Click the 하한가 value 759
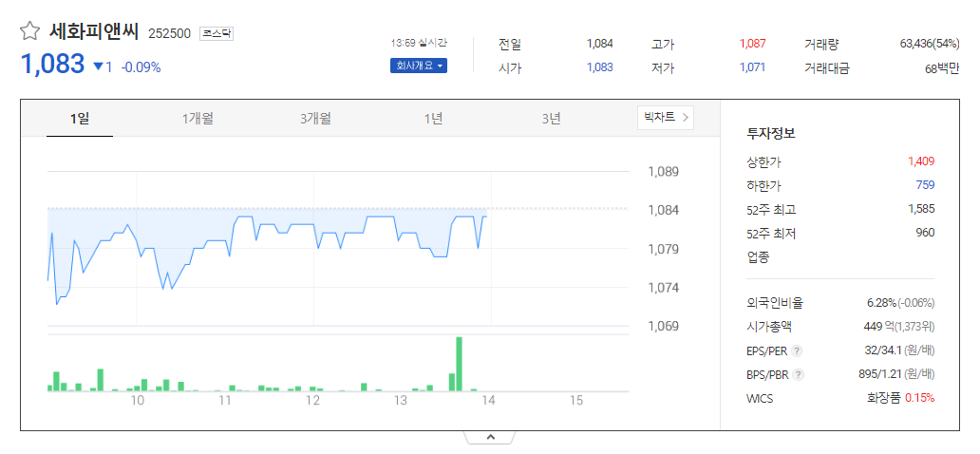This screenshot has width=980, height=454. [925, 185]
